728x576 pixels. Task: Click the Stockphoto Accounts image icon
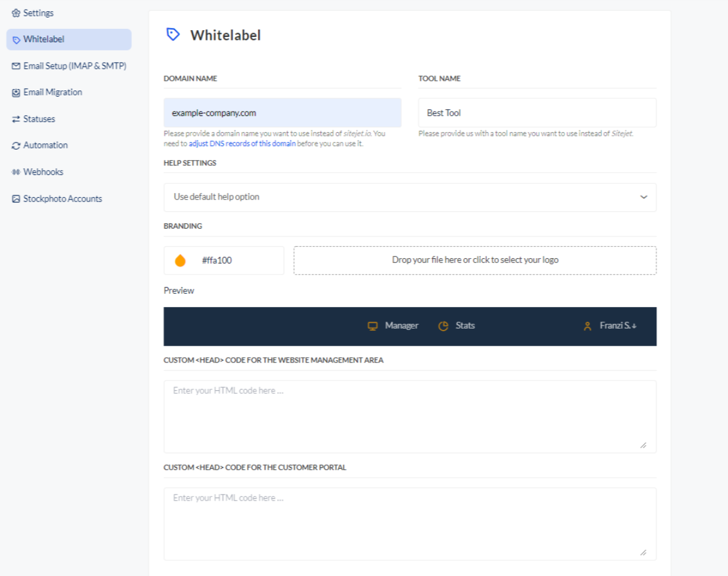pyautogui.click(x=16, y=199)
